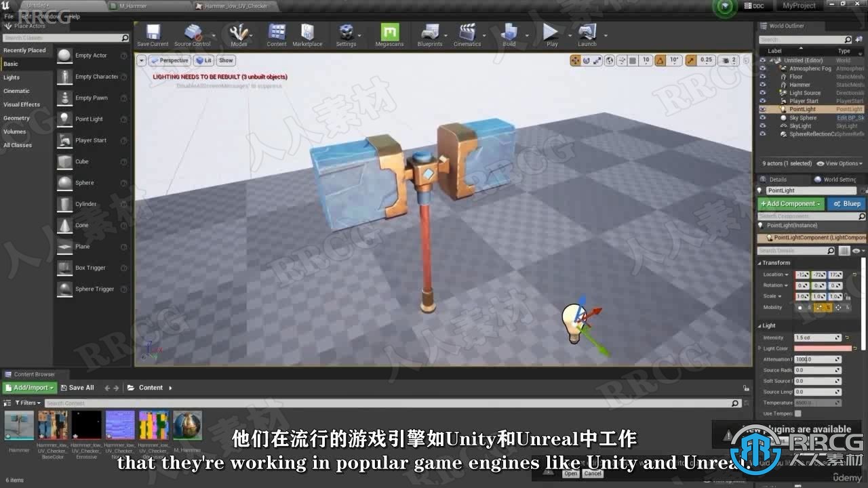Click the Blueprint/Add Script button

pyautogui.click(x=847, y=204)
